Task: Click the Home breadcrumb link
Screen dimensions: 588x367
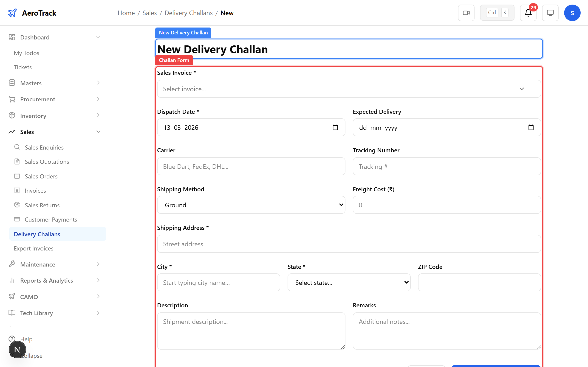Action: point(126,13)
